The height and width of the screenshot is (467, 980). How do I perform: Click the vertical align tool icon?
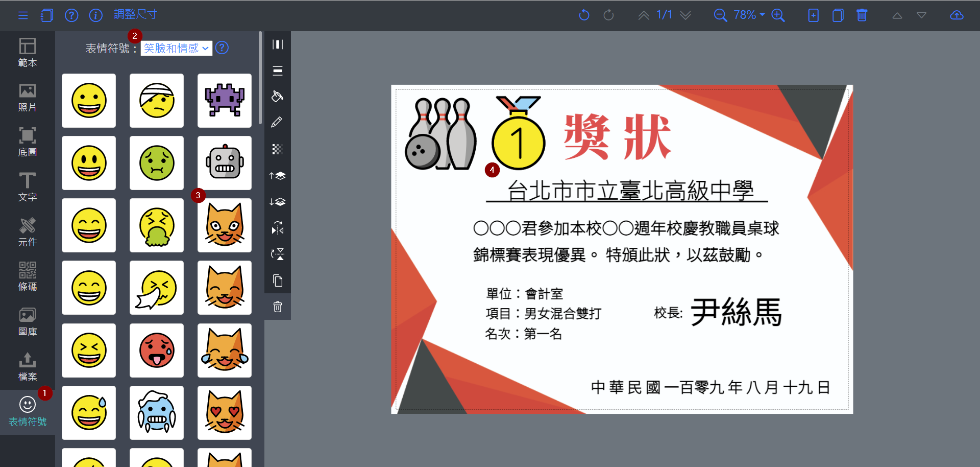[278, 71]
